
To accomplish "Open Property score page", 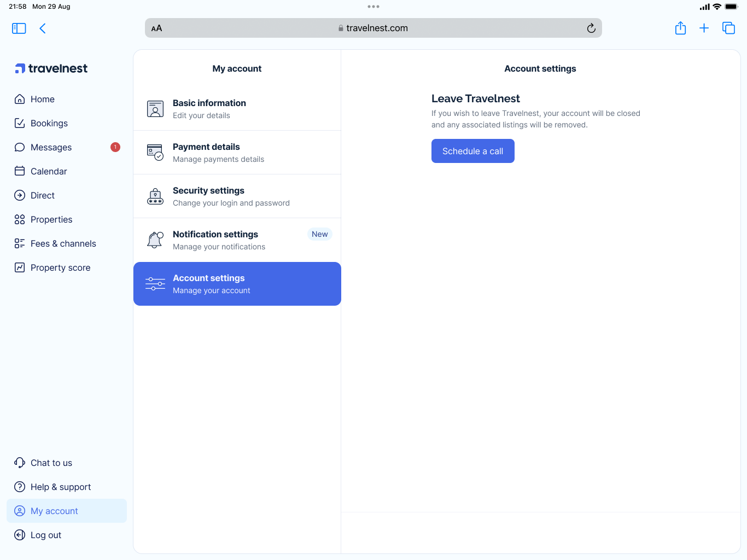I will coord(60,267).
